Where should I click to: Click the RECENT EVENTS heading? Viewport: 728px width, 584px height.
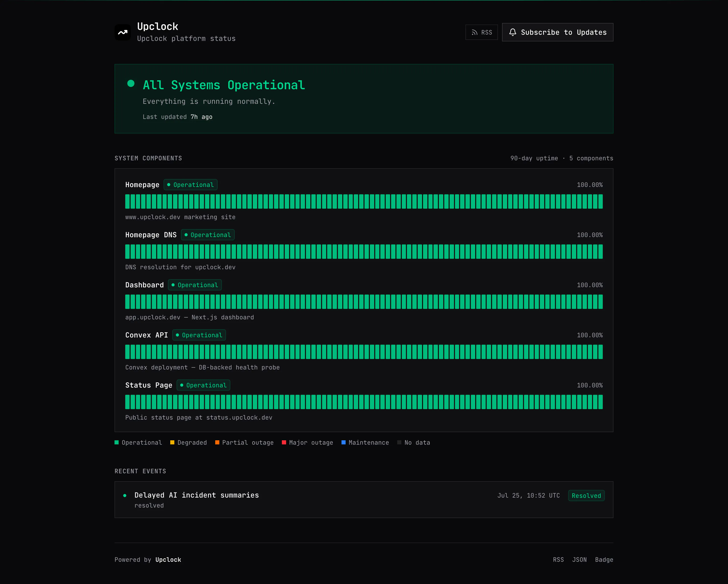point(140,471)
